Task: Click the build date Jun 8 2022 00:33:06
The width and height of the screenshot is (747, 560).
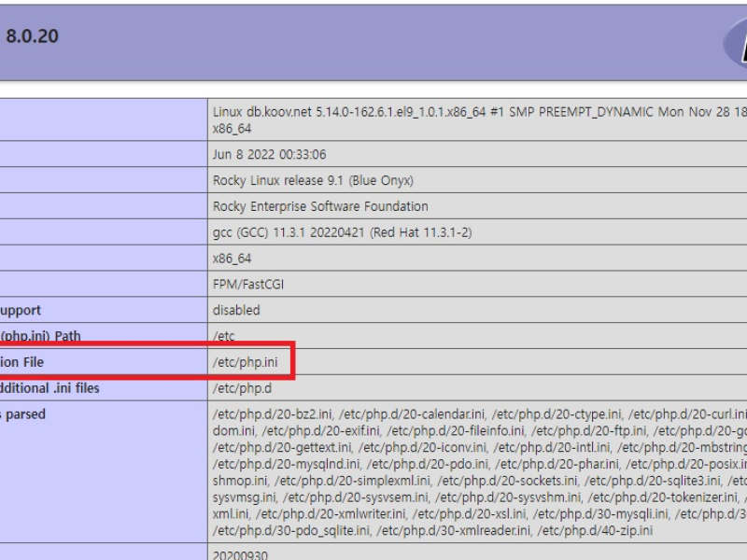Action: (269, 154)
